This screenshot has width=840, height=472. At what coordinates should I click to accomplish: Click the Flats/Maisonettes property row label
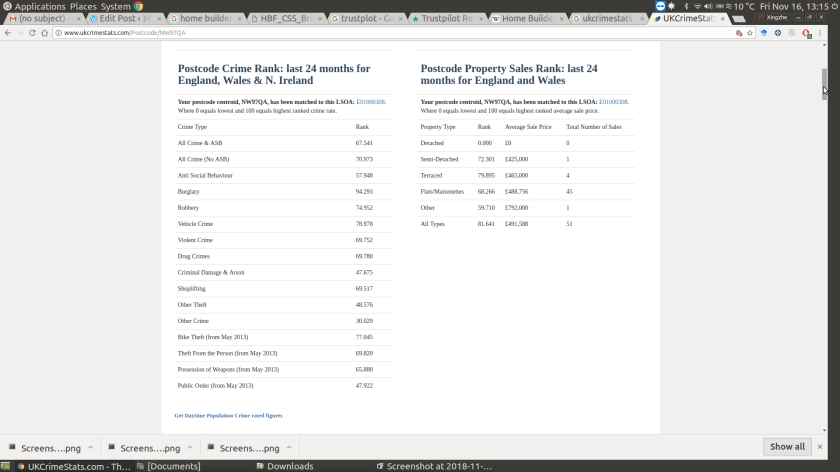442,192
